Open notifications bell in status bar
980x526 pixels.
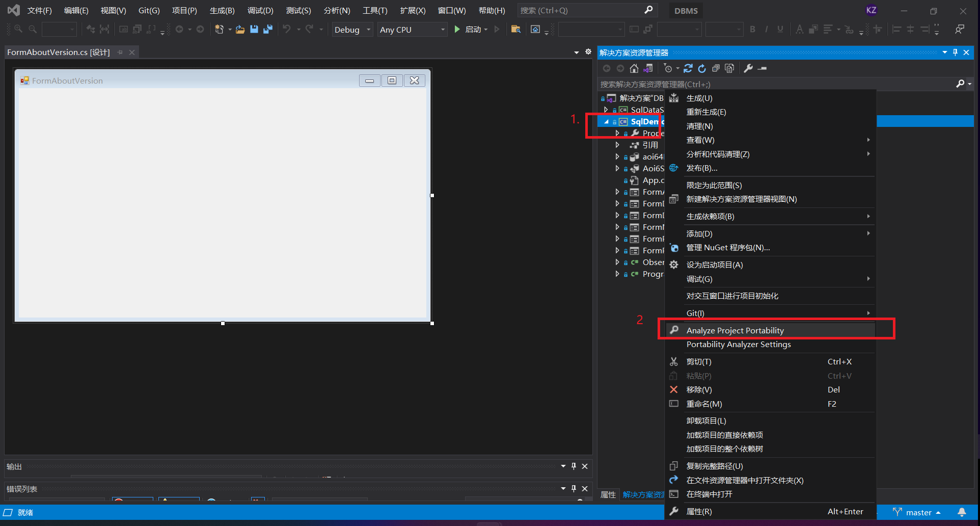coord(962,513)
